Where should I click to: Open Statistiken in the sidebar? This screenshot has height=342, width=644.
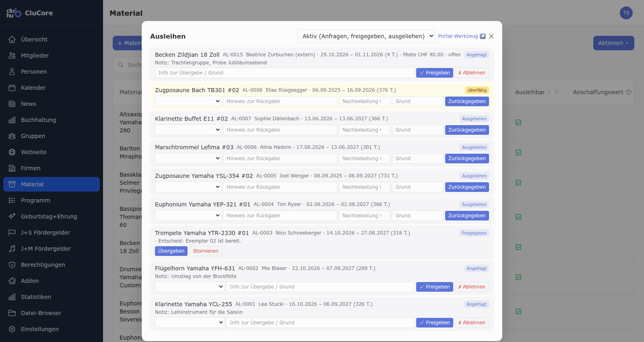(x=36, y=297)
